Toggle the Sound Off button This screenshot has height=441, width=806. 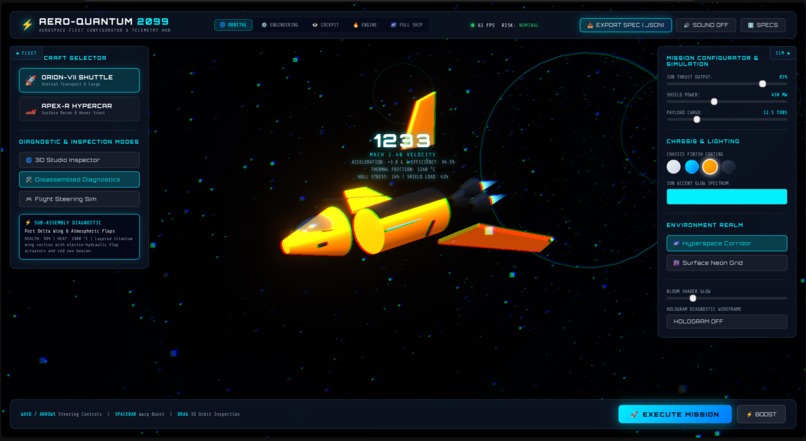706,25
